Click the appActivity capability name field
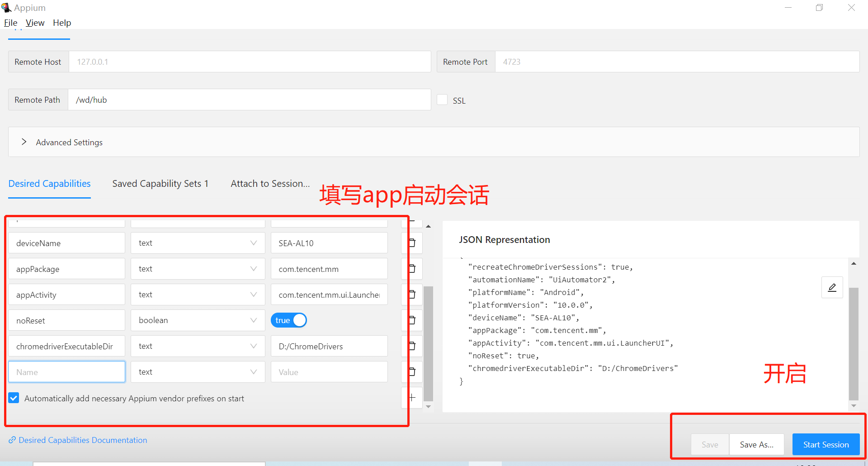This screenshot has width=868, height=466. click(x=66, y=295)
